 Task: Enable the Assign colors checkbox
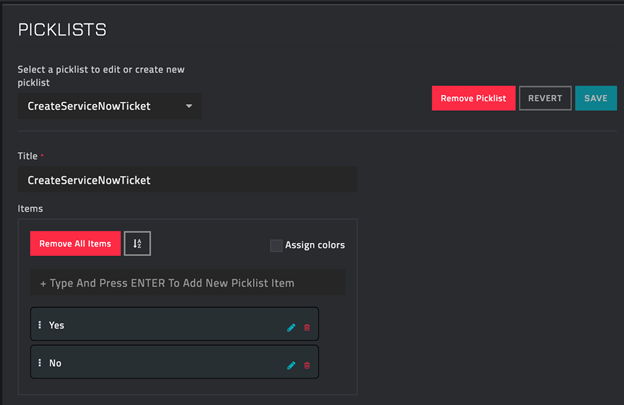(276, 245)
